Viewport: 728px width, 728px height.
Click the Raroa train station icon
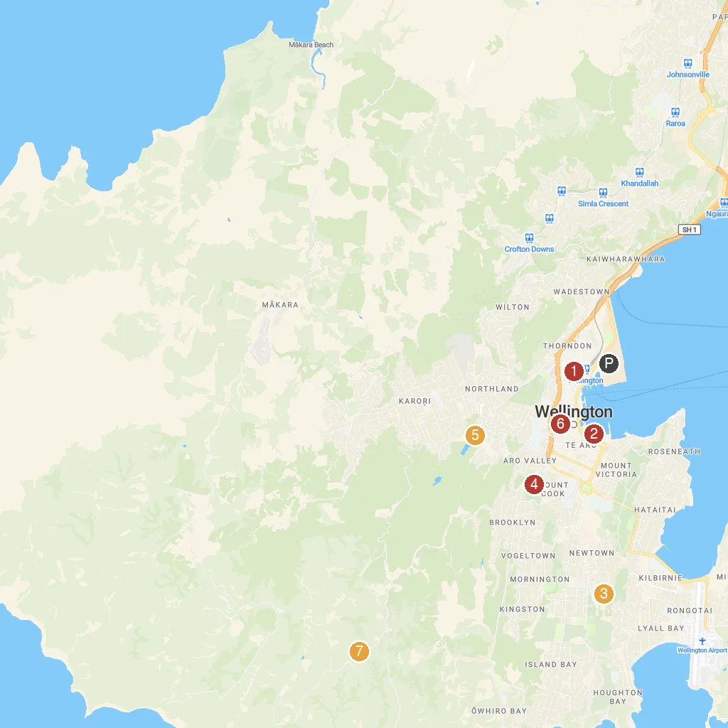click(675, 112)
